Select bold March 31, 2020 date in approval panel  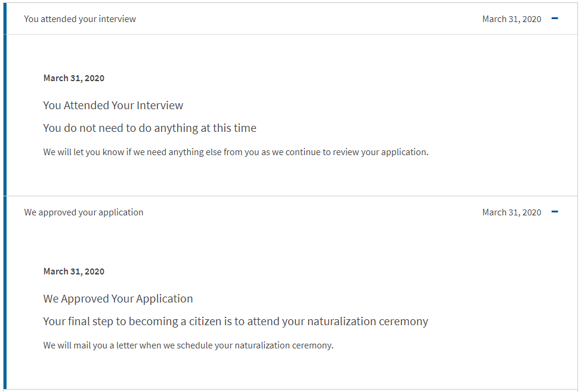tap(74, 271)
